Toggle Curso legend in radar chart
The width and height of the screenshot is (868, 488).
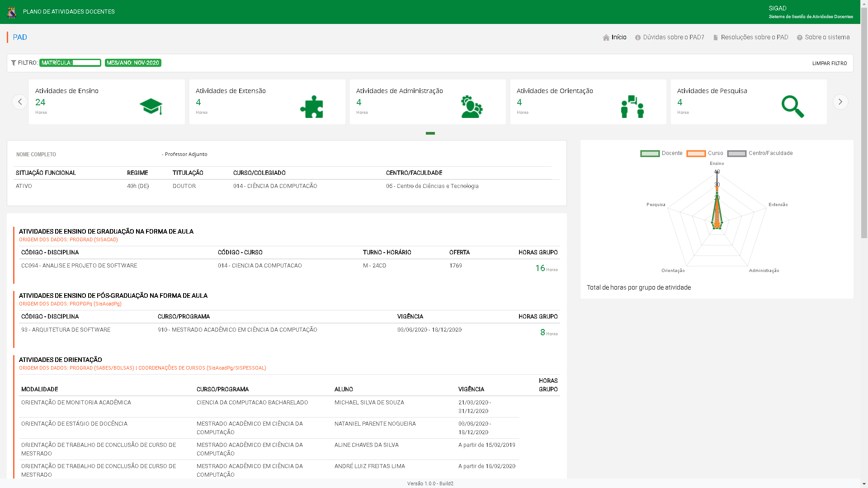(705, 153)
